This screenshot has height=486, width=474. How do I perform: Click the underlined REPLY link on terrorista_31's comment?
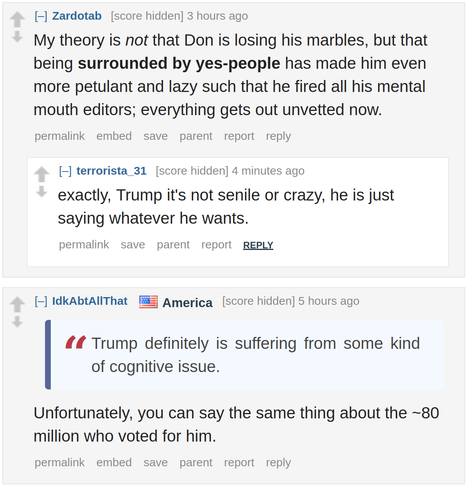coord(258,245)
